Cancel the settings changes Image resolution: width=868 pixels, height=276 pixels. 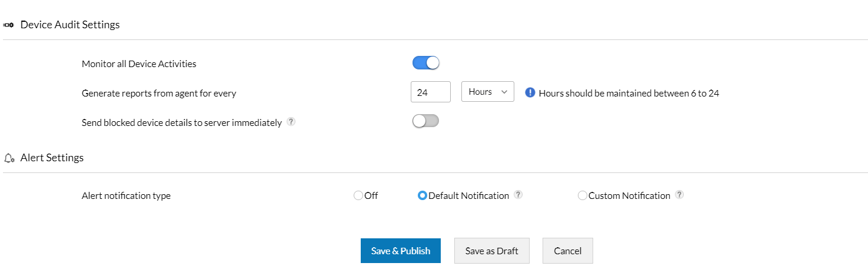tap(567, 251)
